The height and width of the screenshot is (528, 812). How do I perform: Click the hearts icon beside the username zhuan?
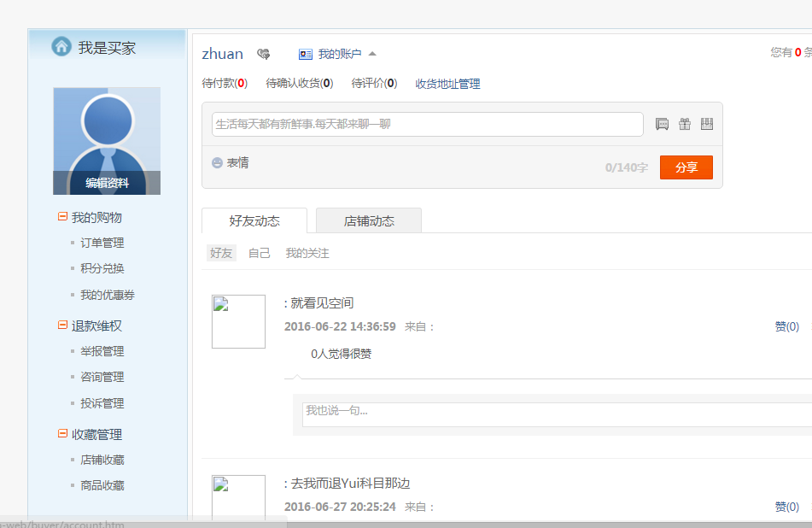(264, 53)
